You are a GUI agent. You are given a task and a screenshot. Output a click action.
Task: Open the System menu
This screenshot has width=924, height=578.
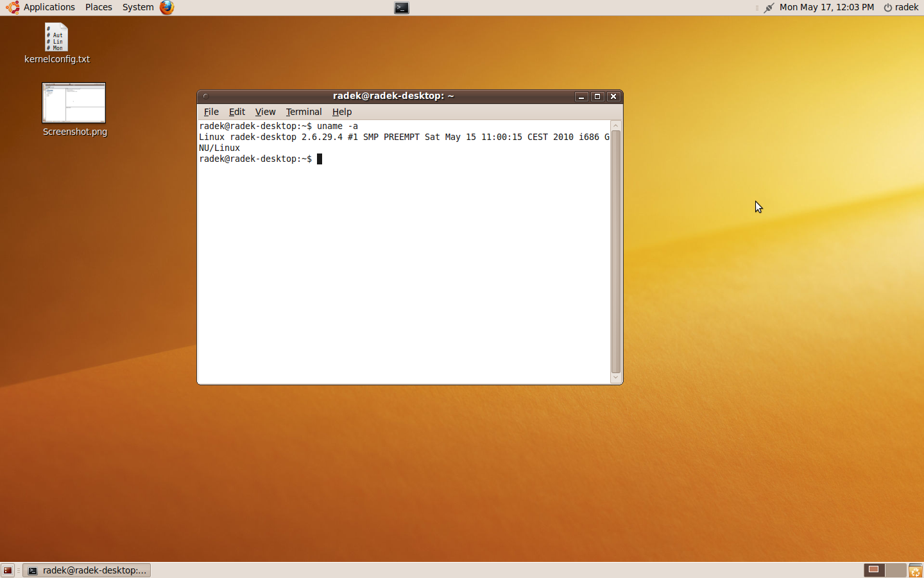(138, 8)
